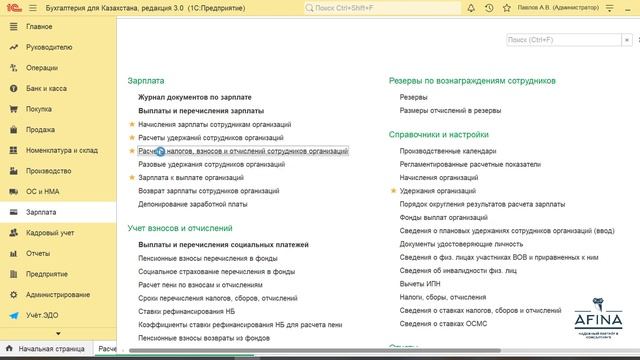Open Расчет пени по взносам и отчислениям
640x360 pixels.
(200, 285)
